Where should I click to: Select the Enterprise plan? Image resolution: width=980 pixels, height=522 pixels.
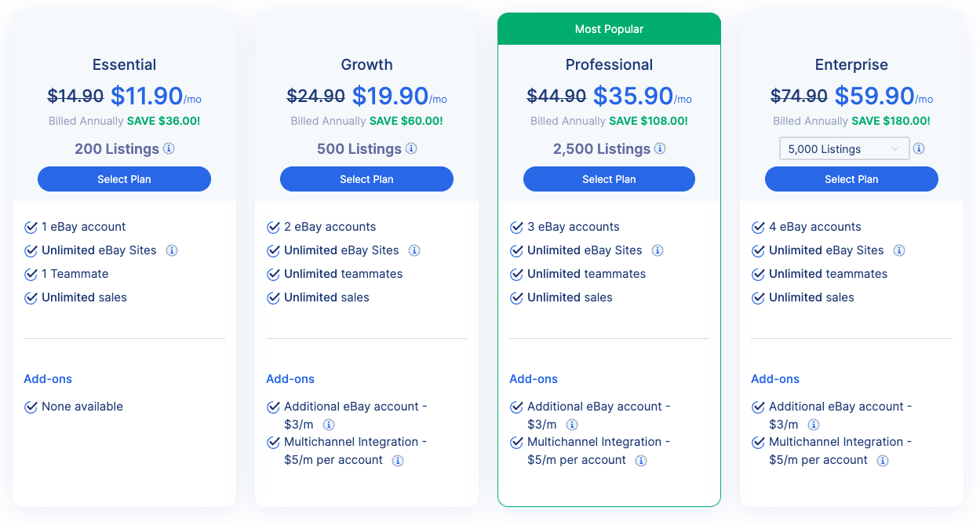pyautogui.click(x=851, y=179)
